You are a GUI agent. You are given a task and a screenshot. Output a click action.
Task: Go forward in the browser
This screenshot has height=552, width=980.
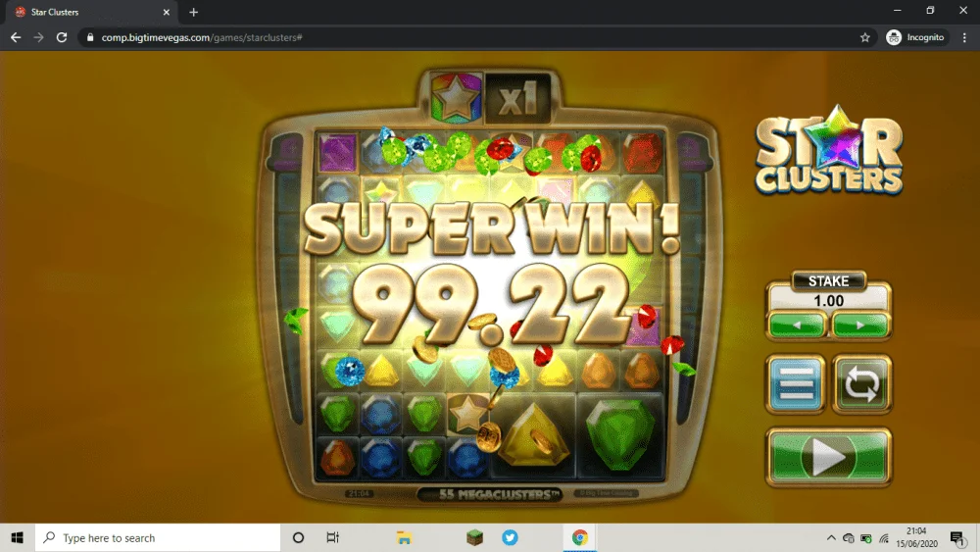pos(39,37)
